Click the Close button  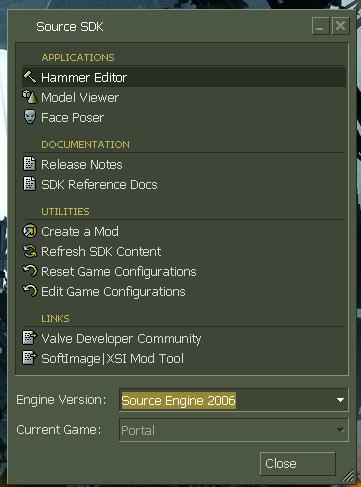(x=297, y=463)
